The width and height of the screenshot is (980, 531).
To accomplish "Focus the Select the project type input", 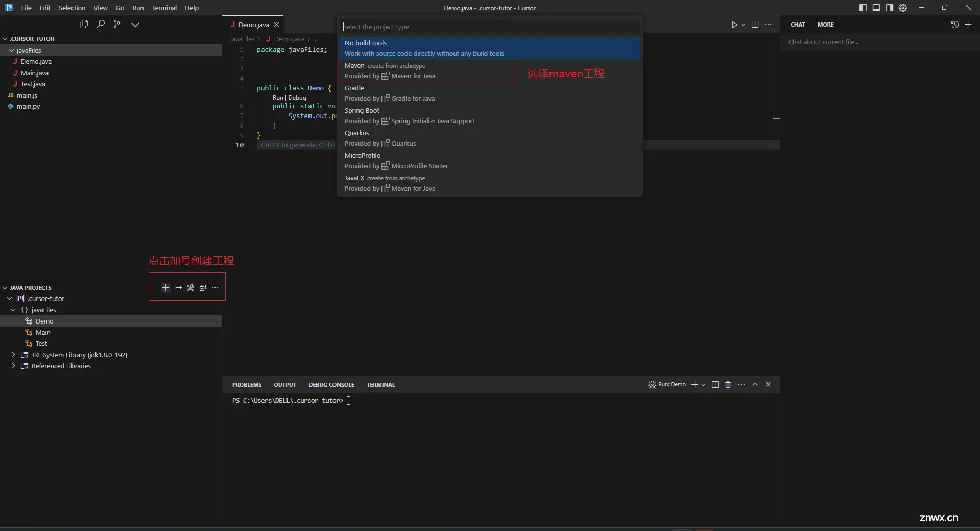I will tap(489, 27).
